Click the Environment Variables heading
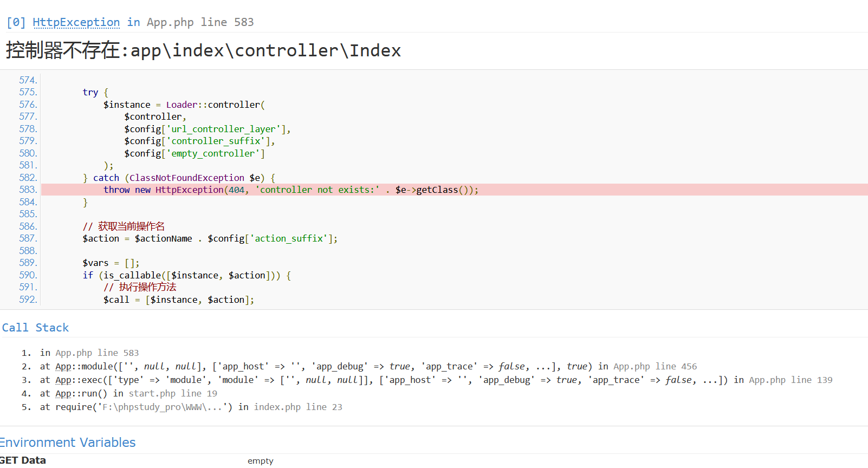Screen dimensions: 868x468 68,443
